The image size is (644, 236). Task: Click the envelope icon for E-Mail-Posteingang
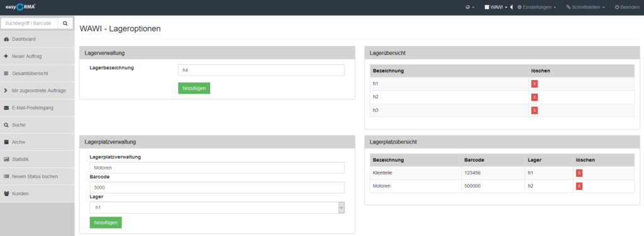(x=6, y=108)
